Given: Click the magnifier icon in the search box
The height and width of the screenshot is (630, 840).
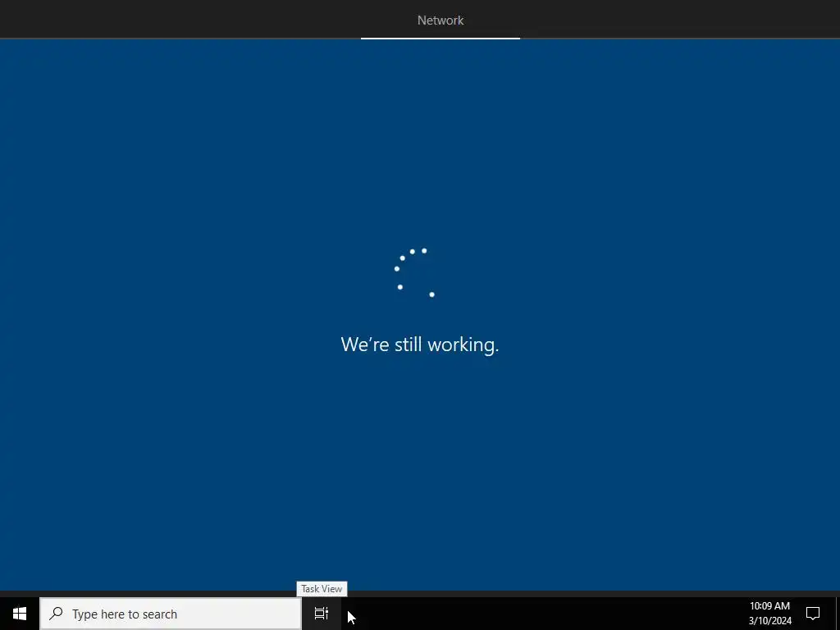Looking at the screenshot, I should 56,614.
